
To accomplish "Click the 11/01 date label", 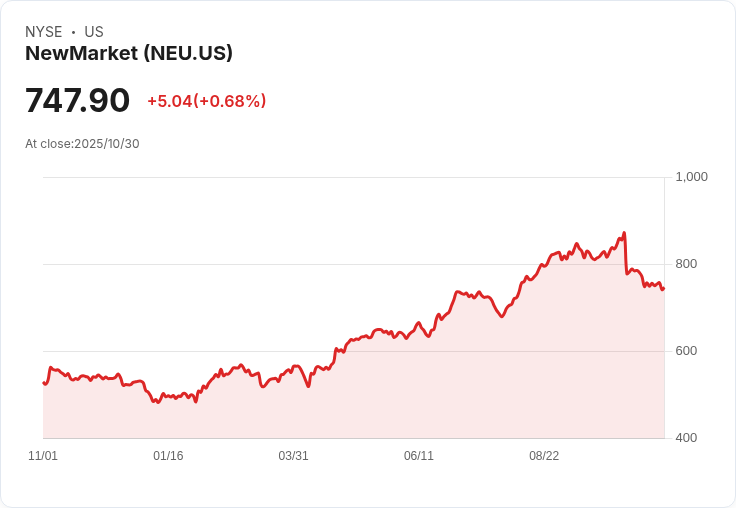I will (43, 456).
